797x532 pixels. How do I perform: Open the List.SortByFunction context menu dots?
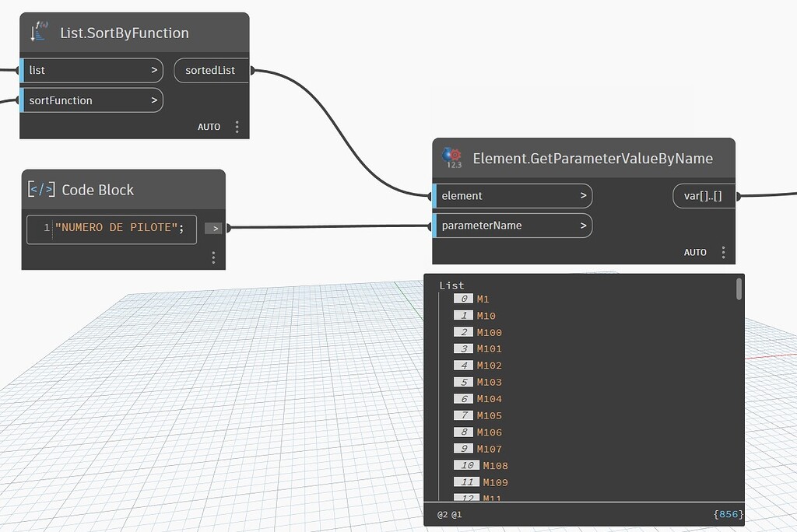(x=237, y=126)
